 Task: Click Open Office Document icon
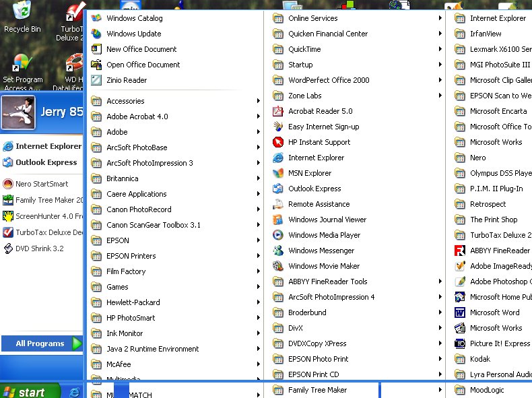(96, 65)
